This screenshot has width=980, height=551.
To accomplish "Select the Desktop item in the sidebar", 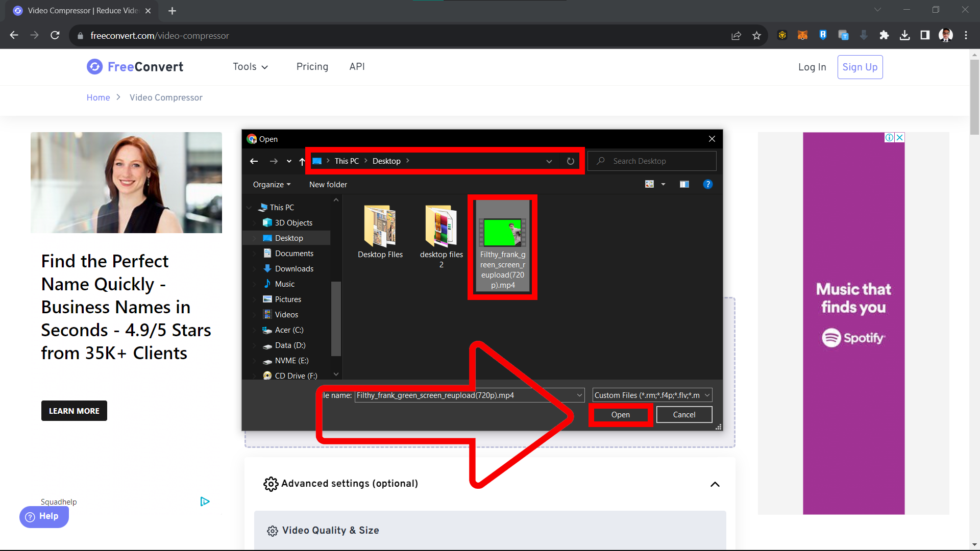I will 289,238.
